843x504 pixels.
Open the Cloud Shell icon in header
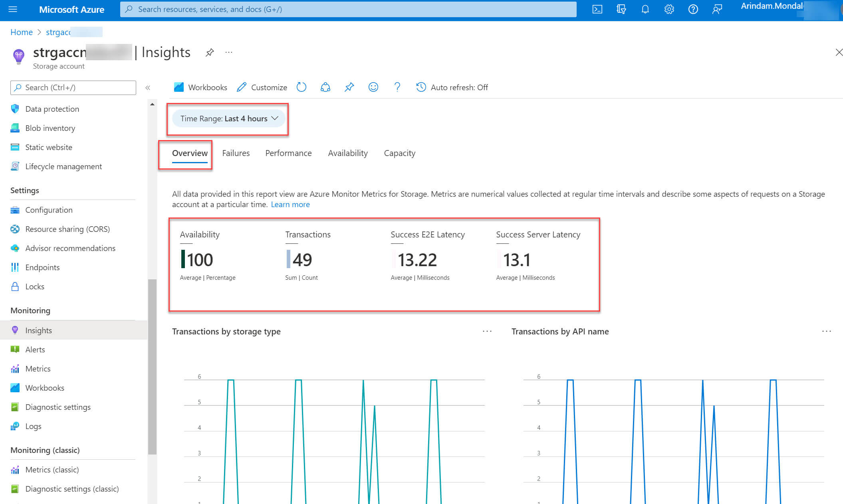pyautogui.click(x=597, y=9)
